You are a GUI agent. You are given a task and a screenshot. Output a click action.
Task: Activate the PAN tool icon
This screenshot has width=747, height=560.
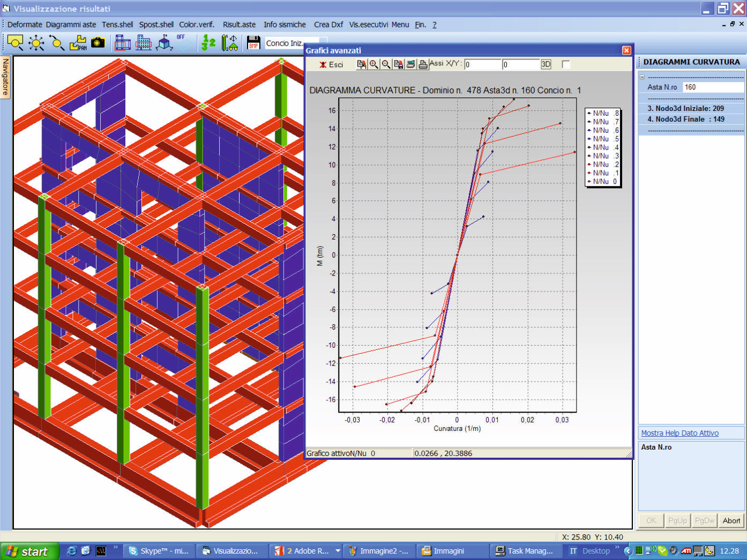(x=78, y=43)
